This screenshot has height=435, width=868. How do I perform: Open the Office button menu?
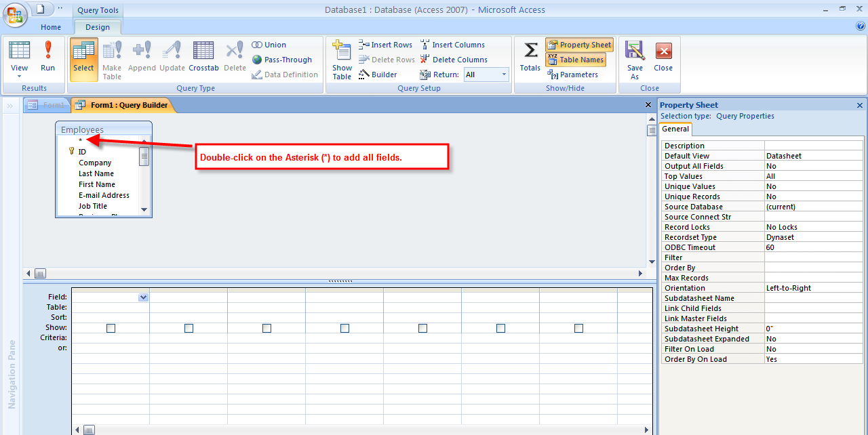pos(15,14)
